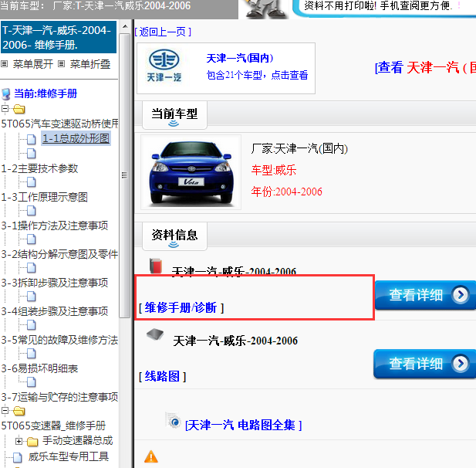The width and height of the screenshot is (476, 468).
Task: Click page icon above 3-2结构分解示意图
Action: (x=32, y=239)
